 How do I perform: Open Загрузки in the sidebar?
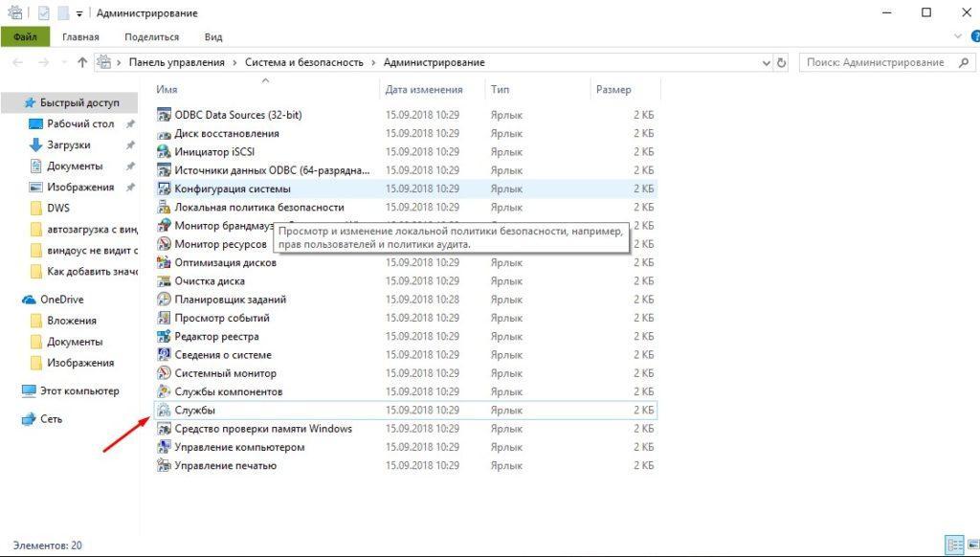[69, 145]
